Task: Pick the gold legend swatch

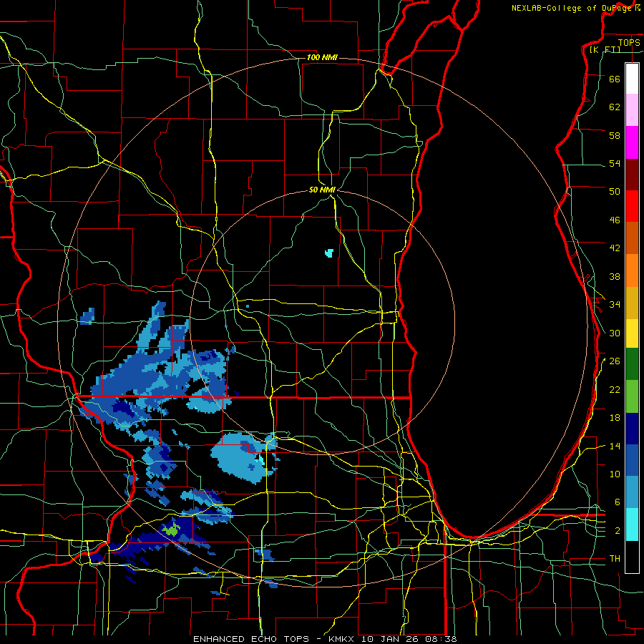Action: (632, 303)
